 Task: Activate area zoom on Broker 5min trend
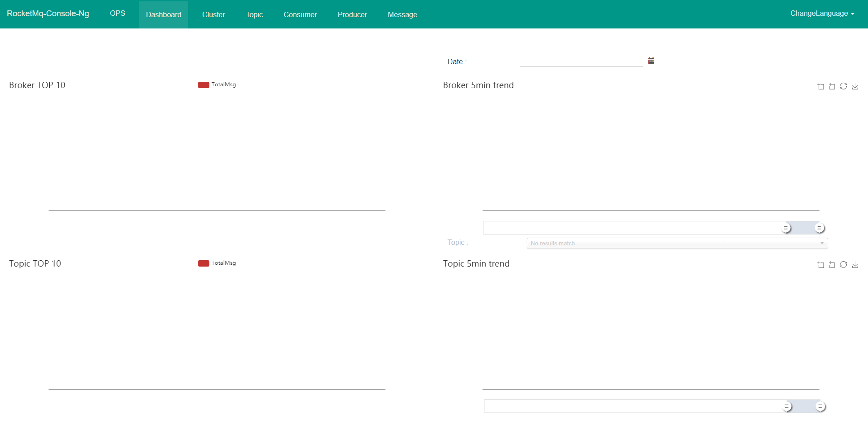pos(821,86)
